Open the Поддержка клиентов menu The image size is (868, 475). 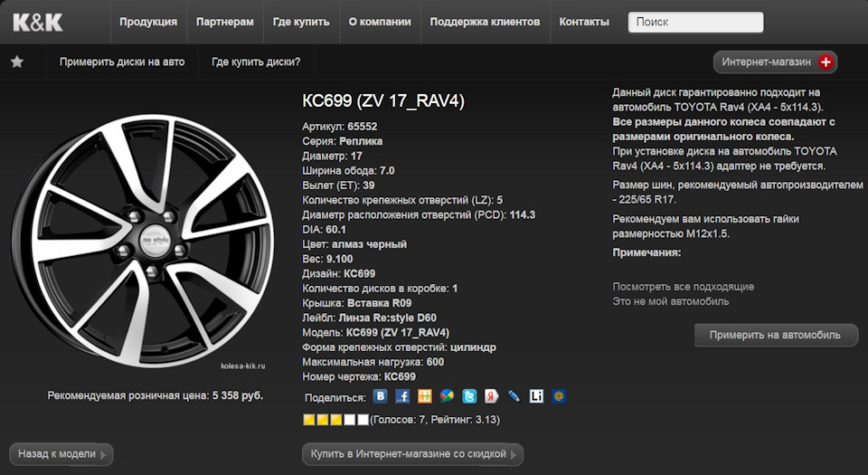(x=485, y=22)
